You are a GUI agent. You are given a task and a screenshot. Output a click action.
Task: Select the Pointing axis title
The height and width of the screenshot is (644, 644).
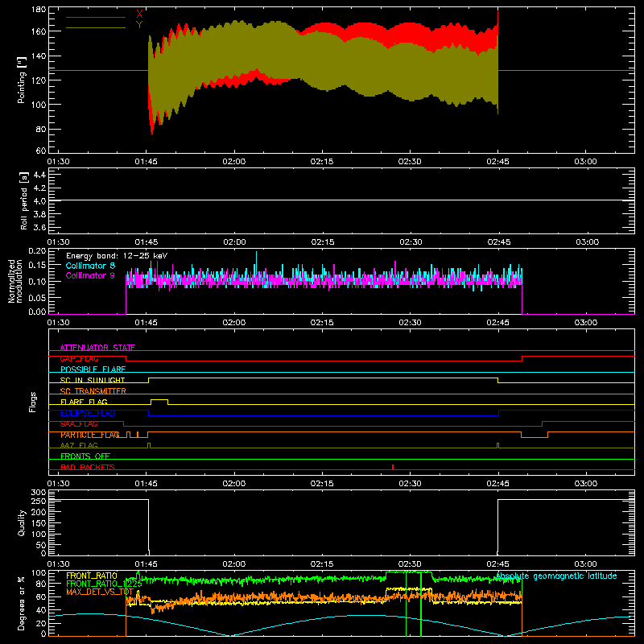22,80
